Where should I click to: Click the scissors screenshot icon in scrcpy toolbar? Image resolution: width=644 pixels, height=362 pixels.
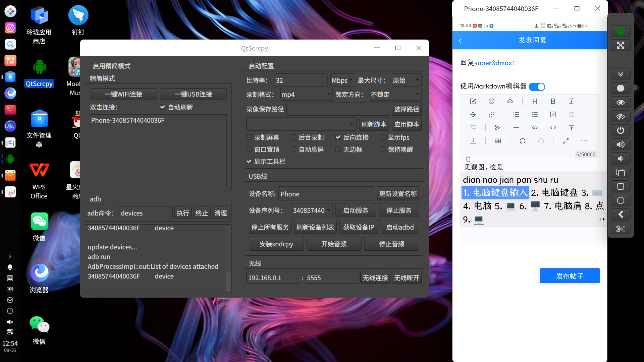pyautogui.click(x=621, y=229)
